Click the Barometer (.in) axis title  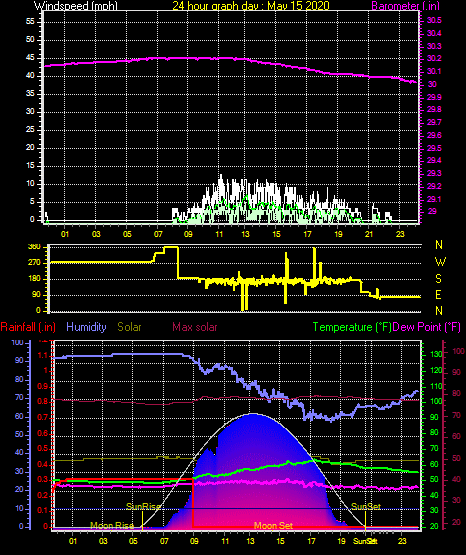(401, 6)
